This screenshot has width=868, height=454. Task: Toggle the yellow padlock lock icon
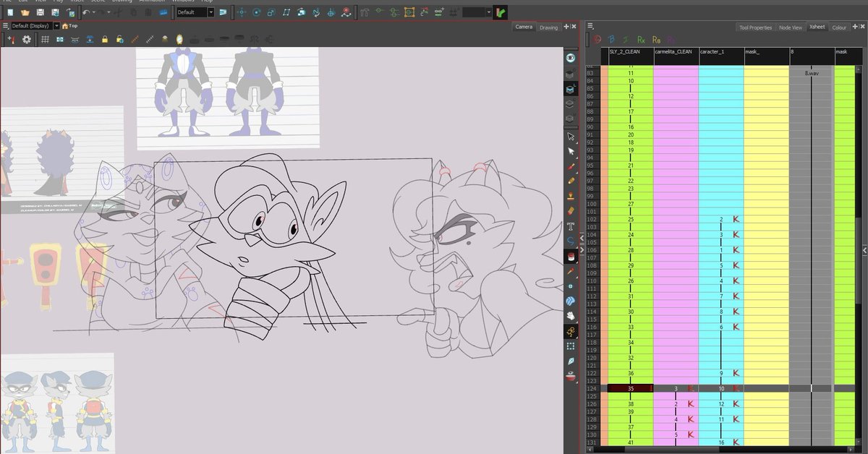105,39
